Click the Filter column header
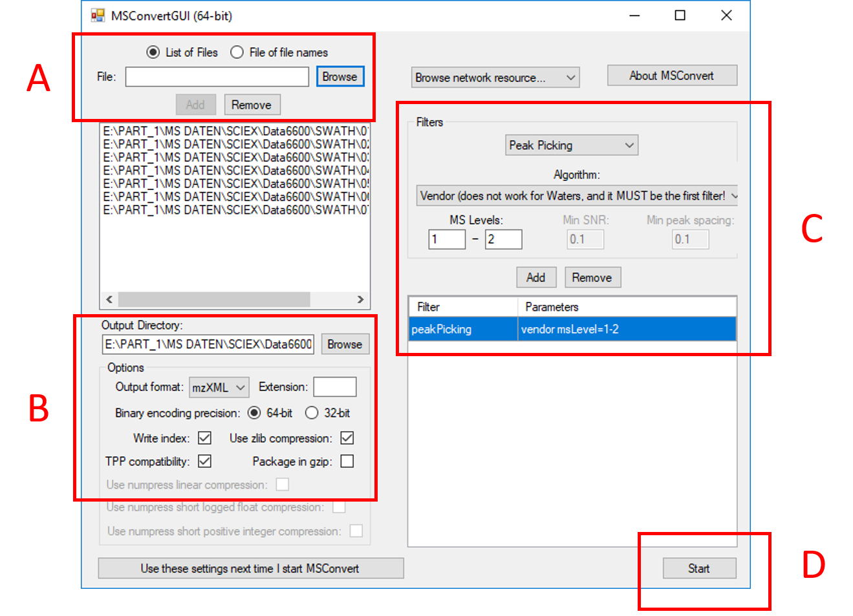The height and width of the screenshot is (616, 853). (x=463, y=307)
